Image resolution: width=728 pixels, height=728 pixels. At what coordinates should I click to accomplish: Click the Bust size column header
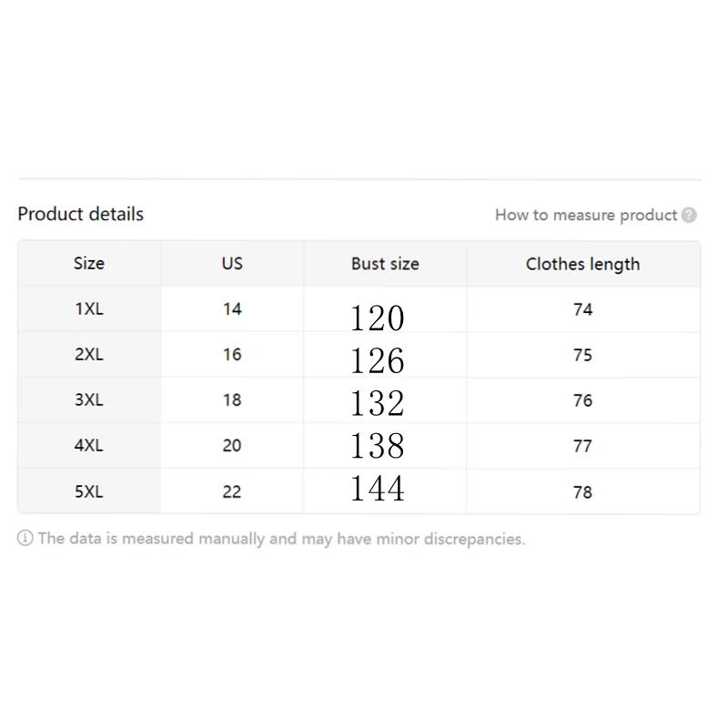point(385,264)
